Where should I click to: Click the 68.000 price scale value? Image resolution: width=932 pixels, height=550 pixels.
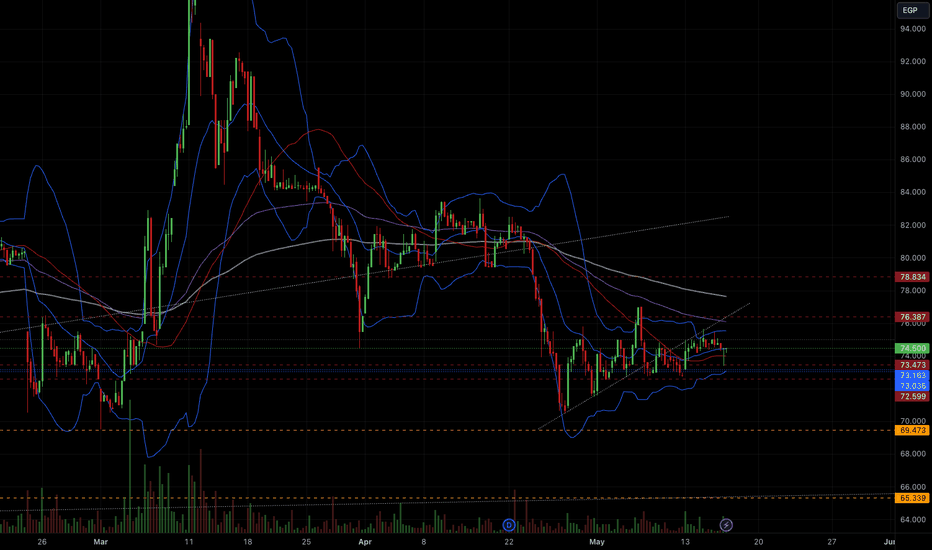pyautogui.click(x=913, y=454)
